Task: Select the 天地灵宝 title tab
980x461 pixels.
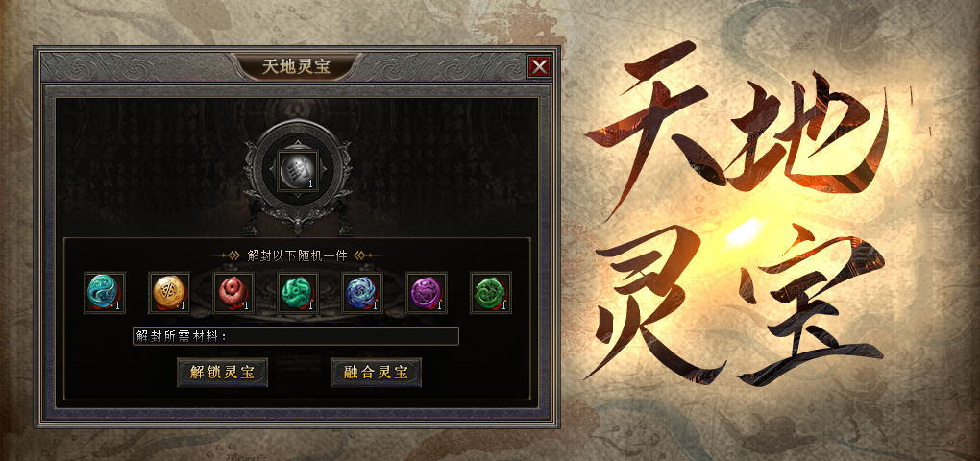Action: coord(296,66)
